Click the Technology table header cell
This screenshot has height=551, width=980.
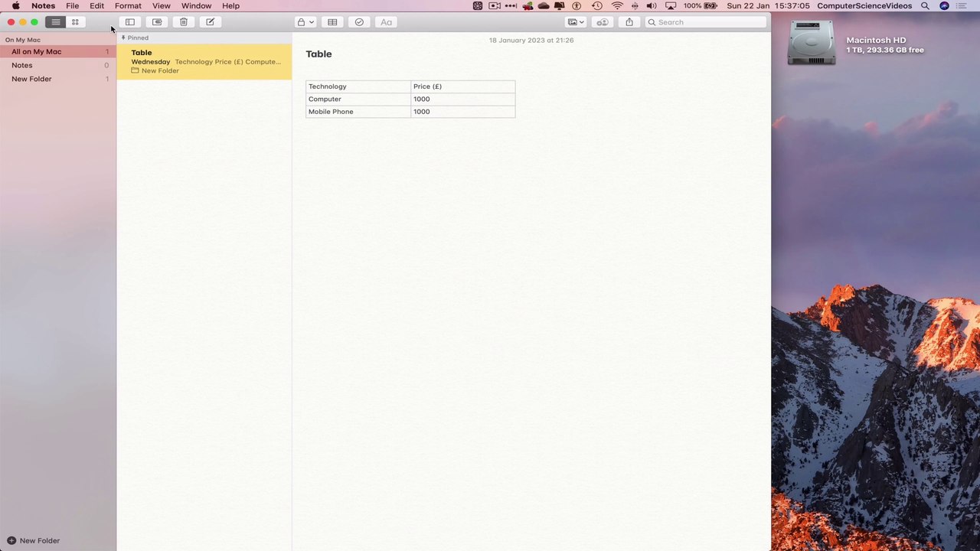pos(358,86)
